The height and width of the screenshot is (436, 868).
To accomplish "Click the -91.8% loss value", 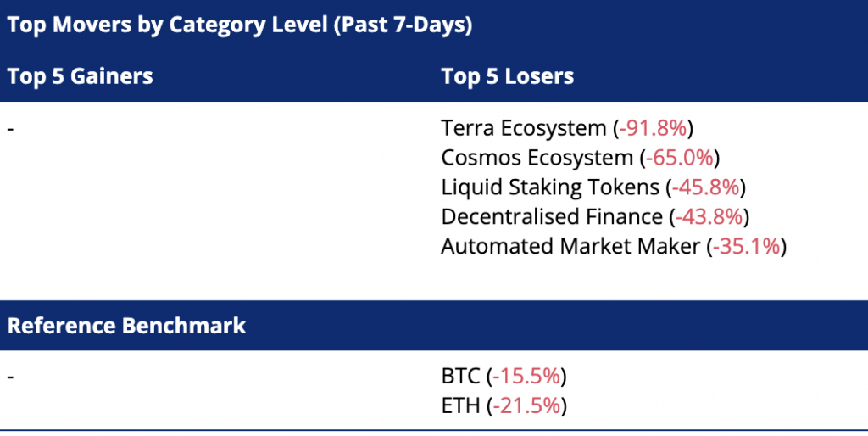I will pyautogui.click(x=653, y=129).
